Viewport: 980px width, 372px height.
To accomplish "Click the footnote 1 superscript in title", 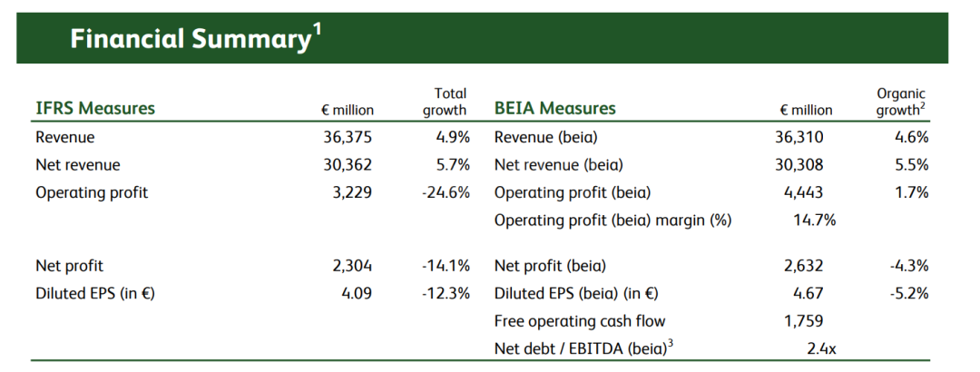I will click(x=316, y=31).
